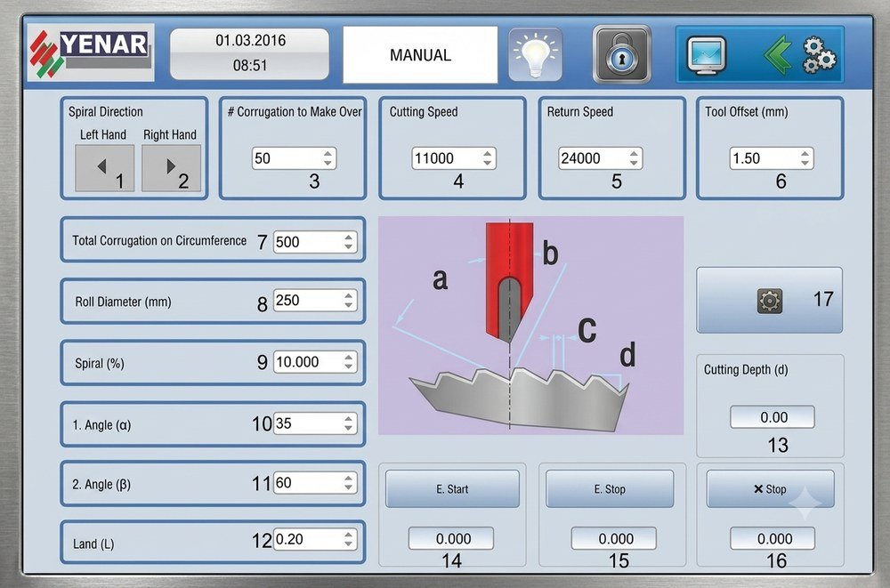The width and height of the screenshot is (890, 588).
Task: Increase # Corrugation to Make Over value
Action: click(x=328, y=153)
